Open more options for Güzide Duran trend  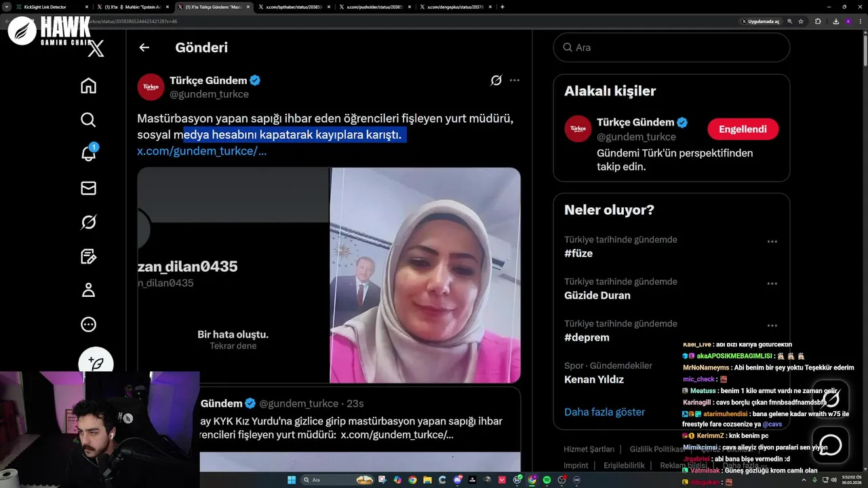pyautogui.click(x=772, y=284)
